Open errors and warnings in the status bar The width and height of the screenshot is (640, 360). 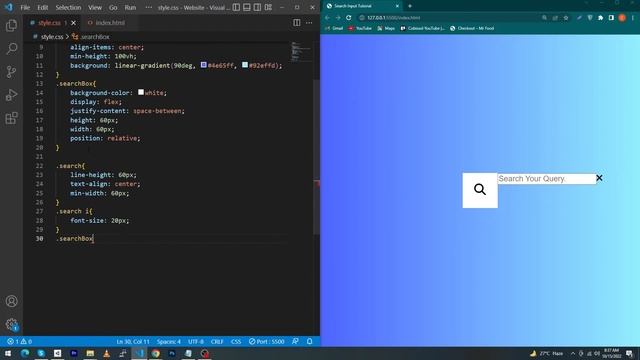[20, 341]
